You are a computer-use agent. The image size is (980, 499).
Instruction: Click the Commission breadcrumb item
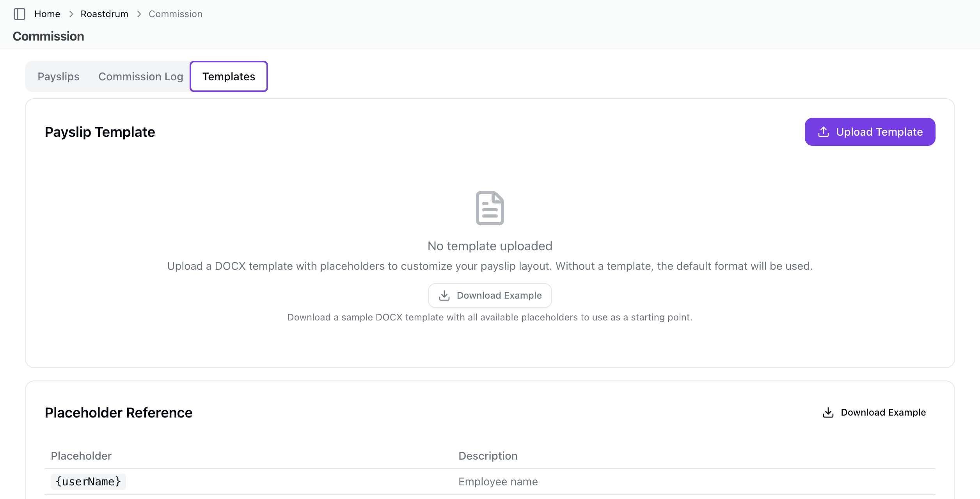click(x=175, y=14)
